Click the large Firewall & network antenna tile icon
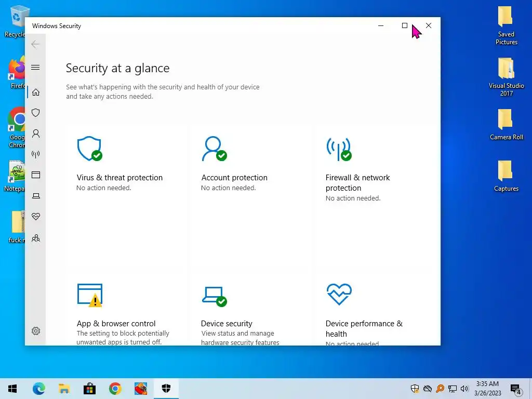 [339, 149]
